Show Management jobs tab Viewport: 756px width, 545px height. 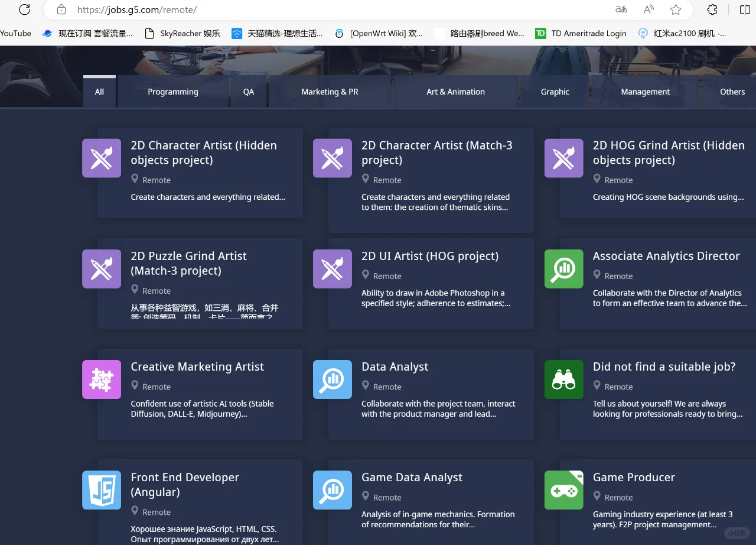[x=645, y=92]
